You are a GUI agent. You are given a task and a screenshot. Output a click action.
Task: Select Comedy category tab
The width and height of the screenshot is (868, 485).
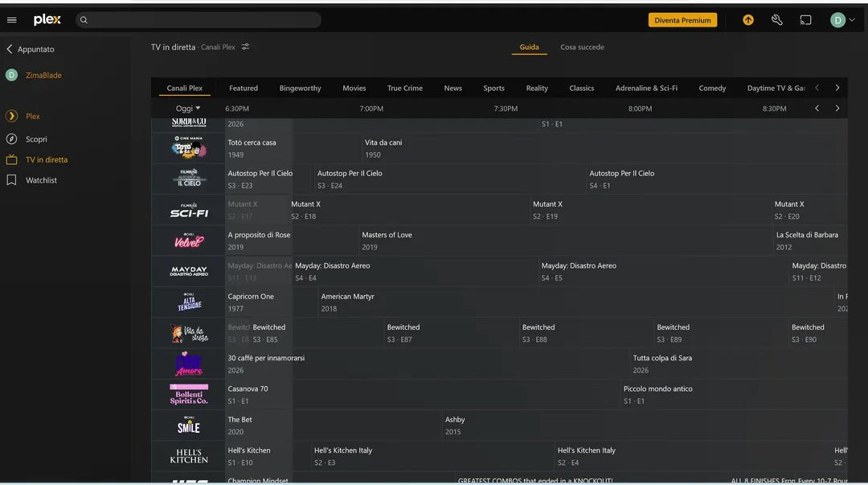click(x=712, y=88)
